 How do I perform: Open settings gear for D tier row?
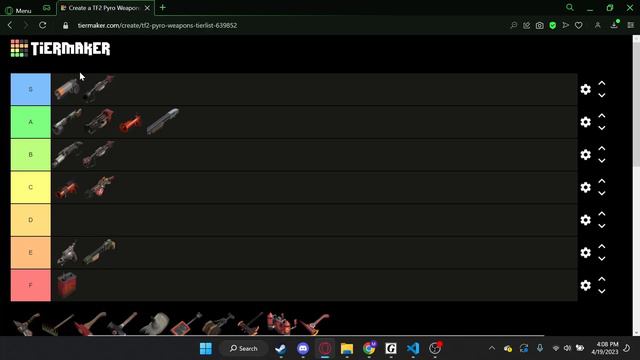[585, 220]
